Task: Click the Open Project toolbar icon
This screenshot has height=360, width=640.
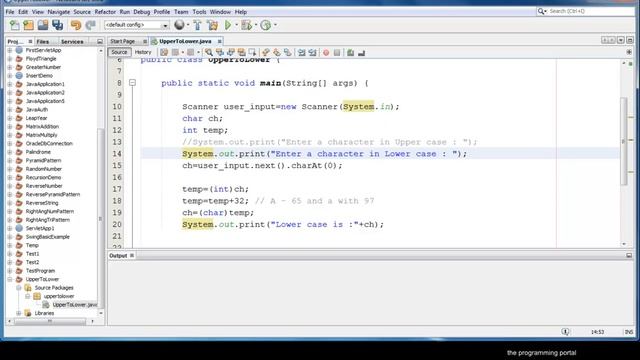Action: 43,25
